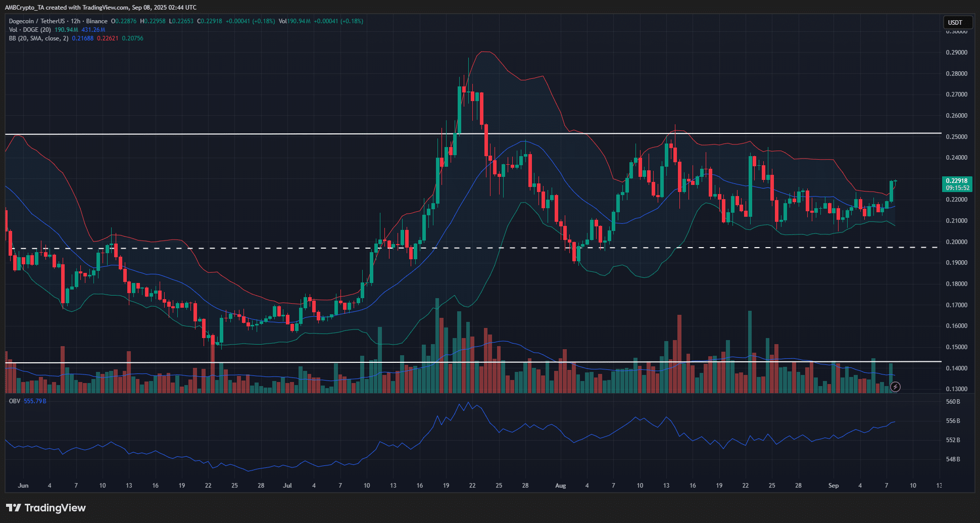Click the current price label 0.22918
This screenshot has height=523, width=980.
[957, 181]
